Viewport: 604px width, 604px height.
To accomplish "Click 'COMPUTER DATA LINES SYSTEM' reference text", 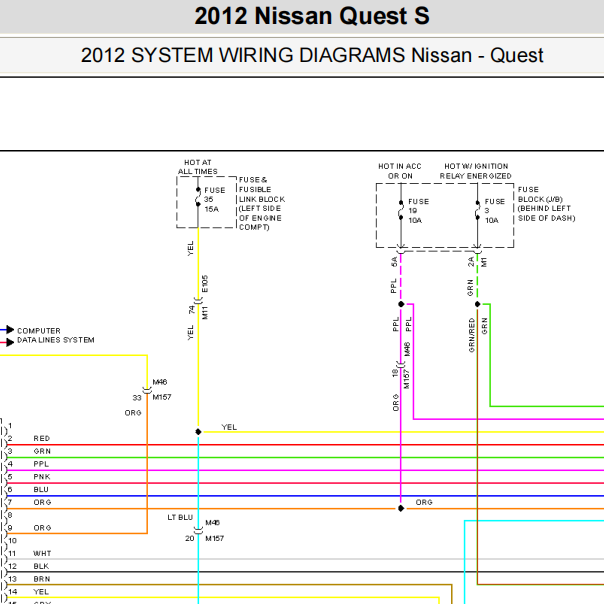I will pyautogui.click(x=55, y=336).
